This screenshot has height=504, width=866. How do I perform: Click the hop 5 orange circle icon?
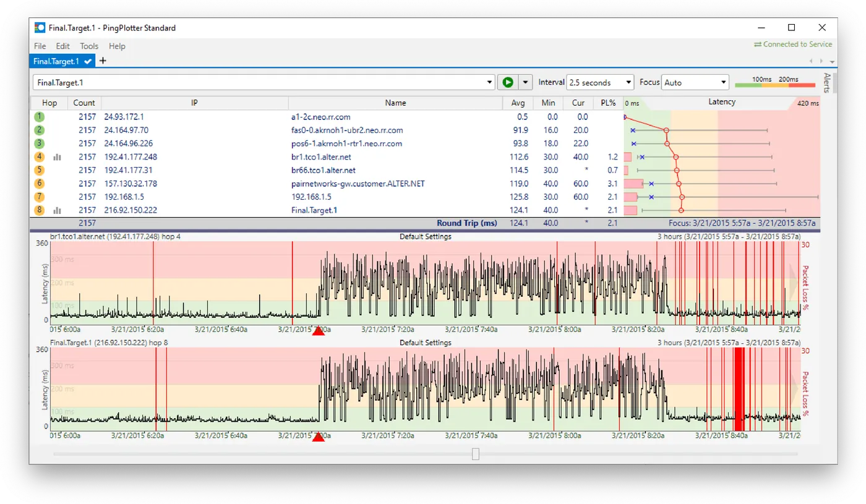(40, 170)
